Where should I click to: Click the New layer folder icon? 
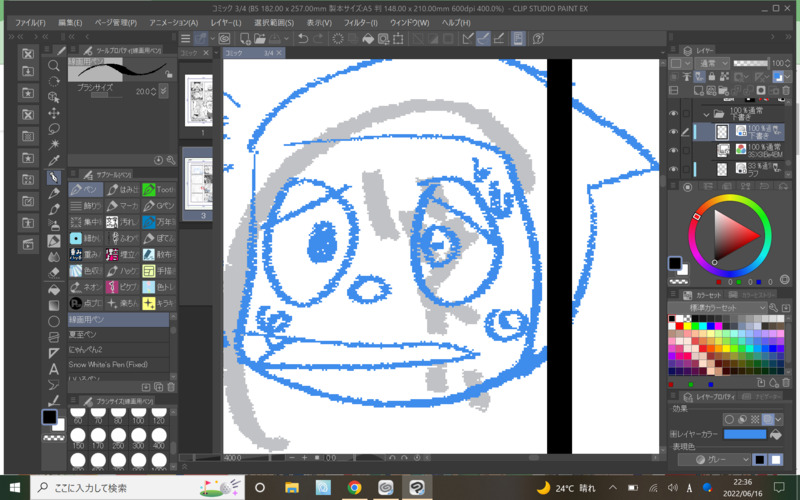(x=722, y=90)
